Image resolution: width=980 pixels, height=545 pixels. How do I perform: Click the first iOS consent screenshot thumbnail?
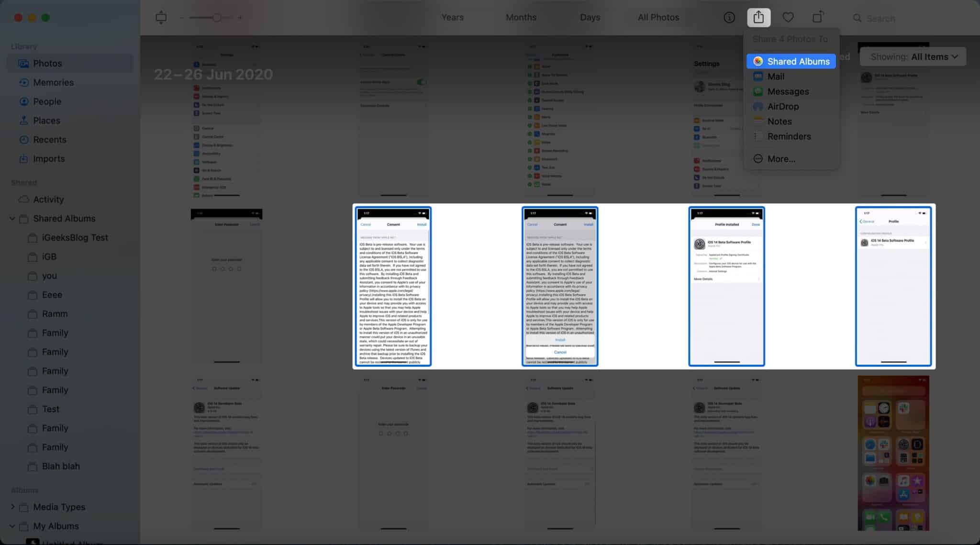393,287
